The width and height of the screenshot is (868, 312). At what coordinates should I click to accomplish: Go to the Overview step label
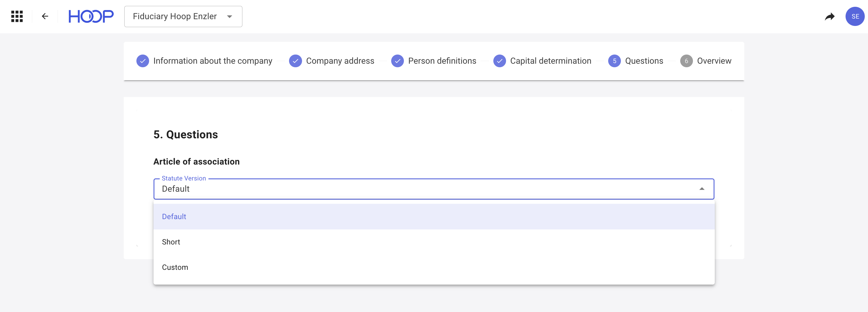[714, 61]
